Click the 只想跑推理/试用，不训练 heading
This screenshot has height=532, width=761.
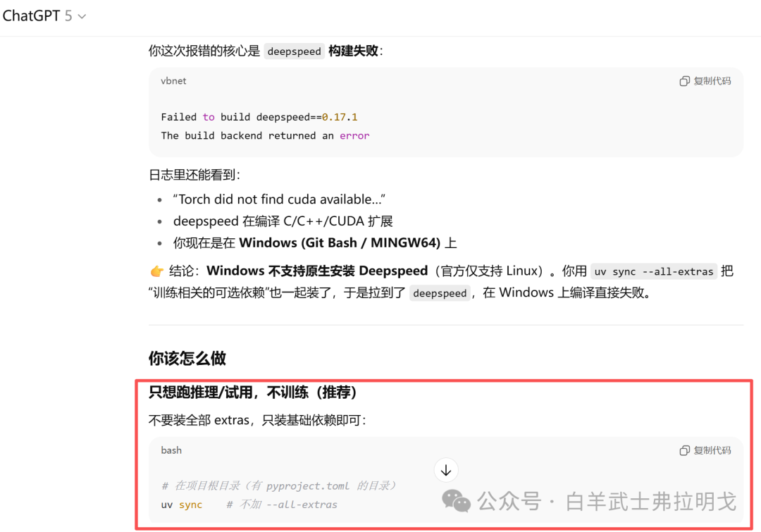[253, 392]
